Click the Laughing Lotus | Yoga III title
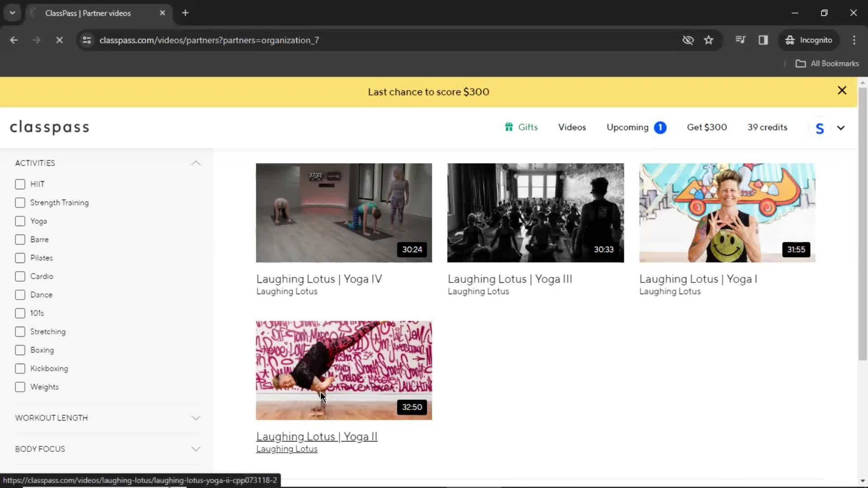The image size is (868, 488). point(510,279)
